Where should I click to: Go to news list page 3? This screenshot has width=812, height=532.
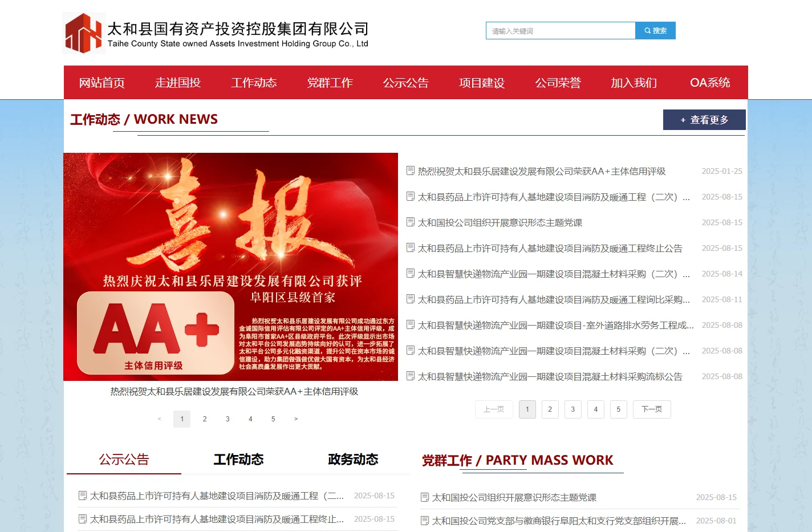pos(573,409)
